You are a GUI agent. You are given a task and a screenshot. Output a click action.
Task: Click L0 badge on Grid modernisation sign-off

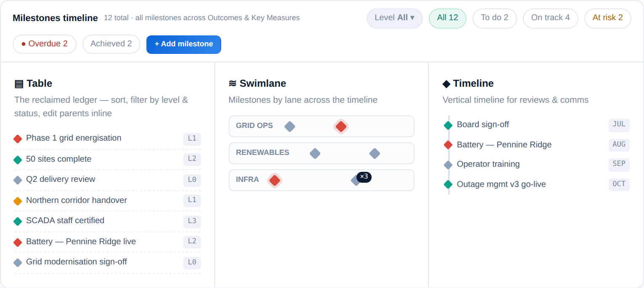point(192,263)
